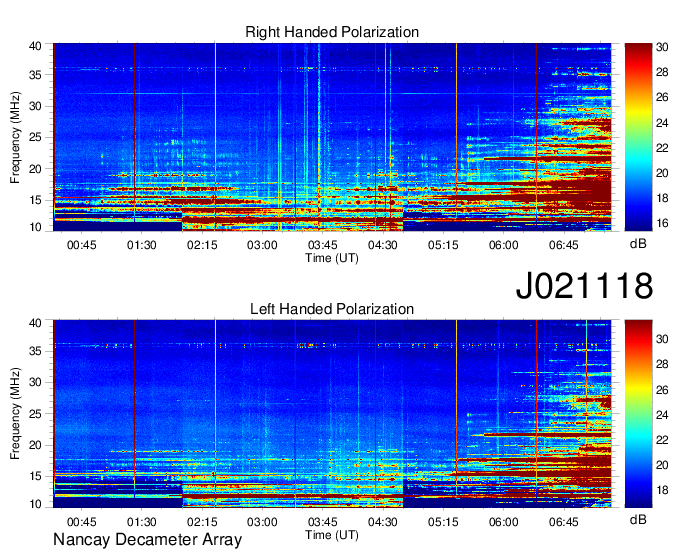680x552 pixels.
Task: Click 30 MHz tick on left-handed frequency axis
Action: pos(35,382)
